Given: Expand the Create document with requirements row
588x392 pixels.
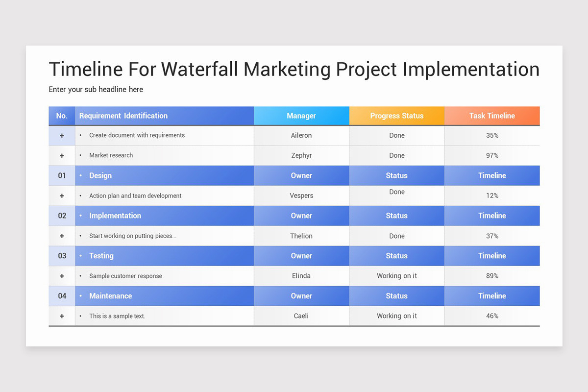Looking at the screenshot, I should click(x=62, y=135).
